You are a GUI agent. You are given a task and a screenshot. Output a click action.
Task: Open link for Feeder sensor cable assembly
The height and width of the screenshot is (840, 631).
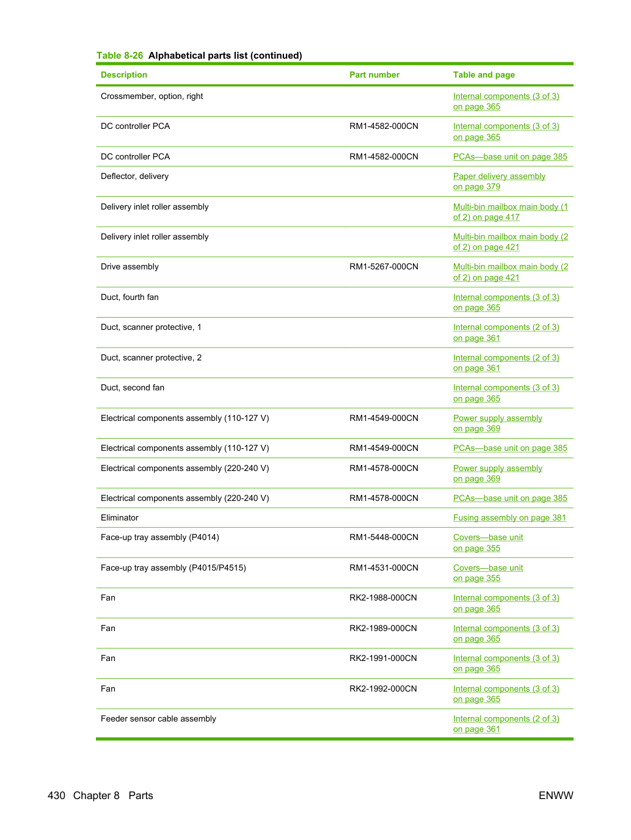(x=506, y=724)
